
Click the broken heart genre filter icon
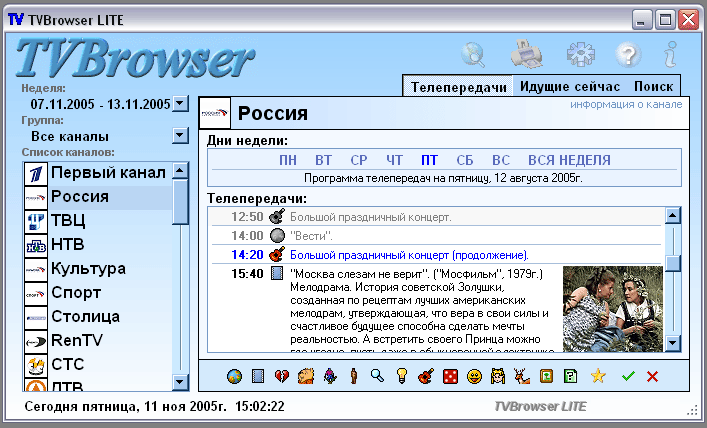coord(282,376)
